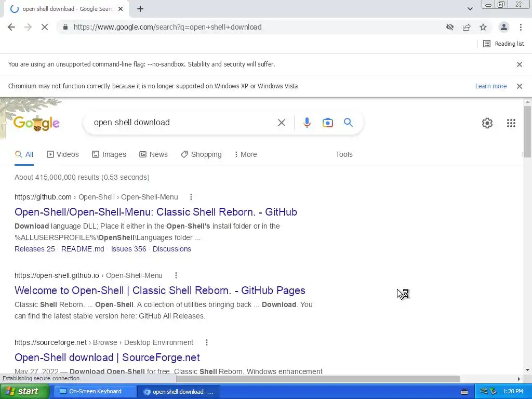Open the Google apps grid
Viewport: 532px width, 399px height.
[x=511, y=123]
